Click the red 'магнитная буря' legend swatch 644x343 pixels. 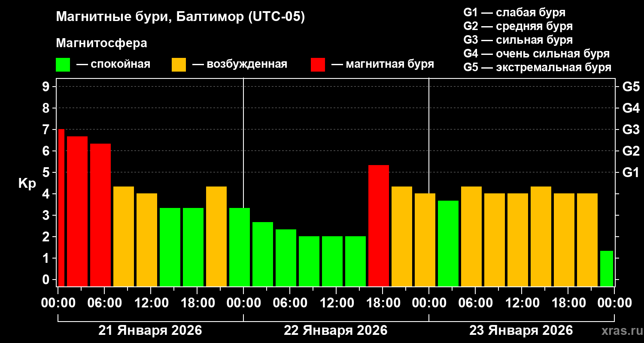(x=318, y=65)
